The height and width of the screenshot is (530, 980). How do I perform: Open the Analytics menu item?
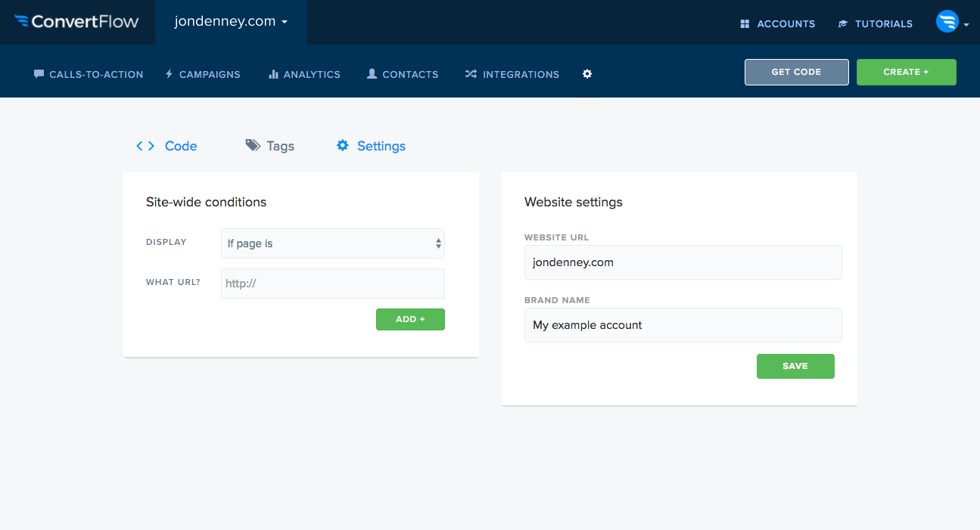tap(304, 74)
